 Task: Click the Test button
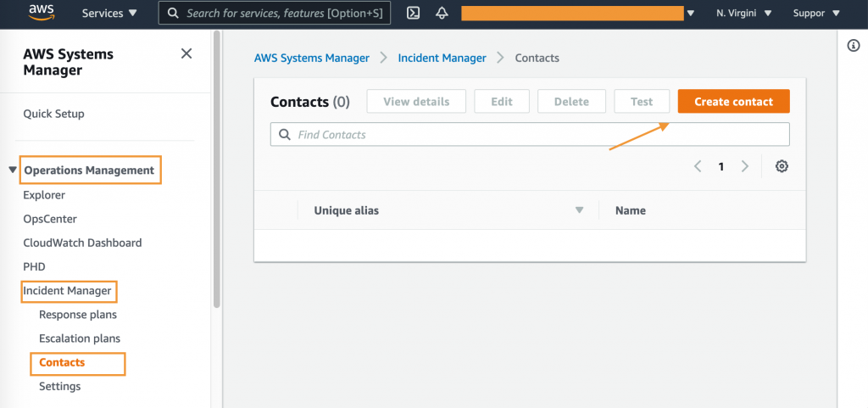point(642,101)
